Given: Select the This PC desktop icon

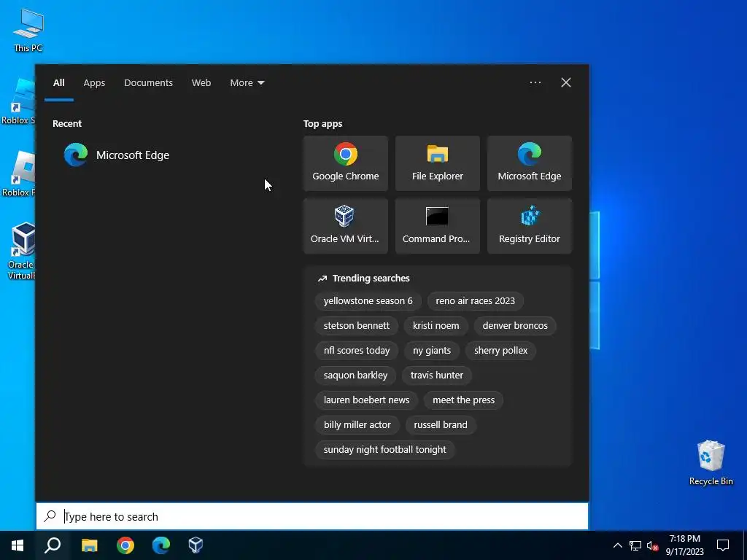Looking at the screenshot, I should 28,29.
